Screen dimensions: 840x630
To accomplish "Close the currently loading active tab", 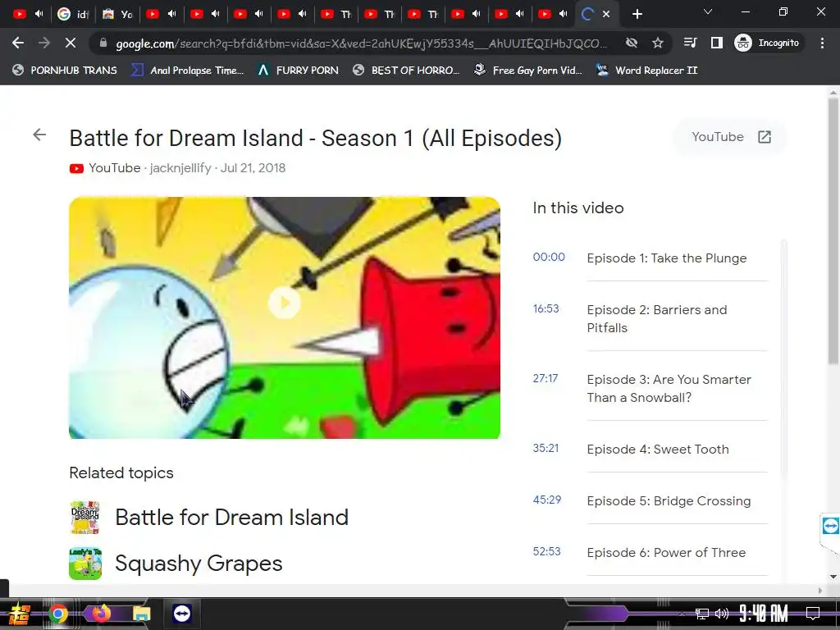I will coord(606,14).
